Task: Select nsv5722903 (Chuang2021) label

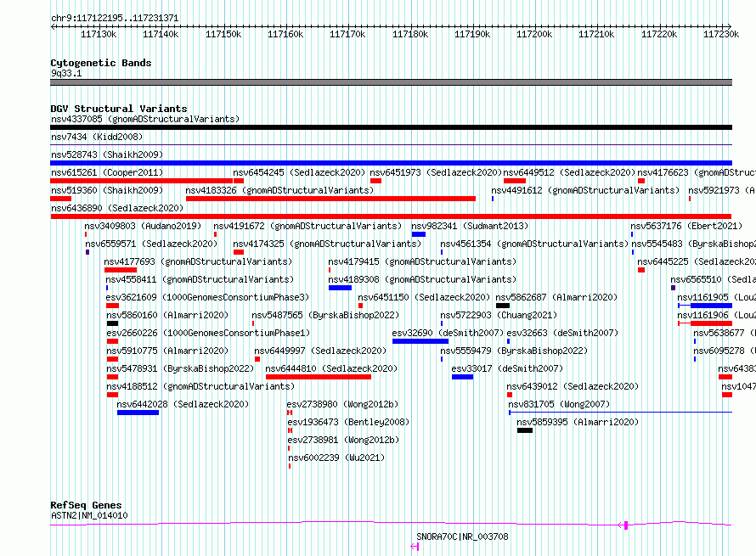Action: 499,315
